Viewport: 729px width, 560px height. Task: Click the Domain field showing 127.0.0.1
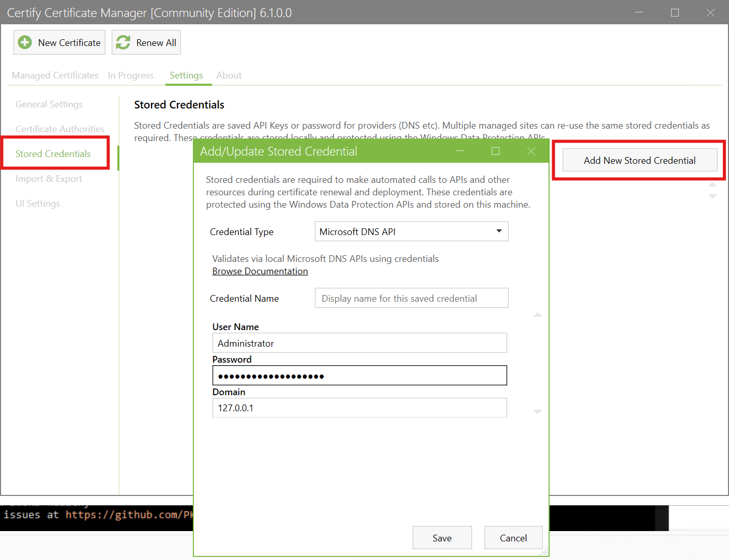point(359,408)
